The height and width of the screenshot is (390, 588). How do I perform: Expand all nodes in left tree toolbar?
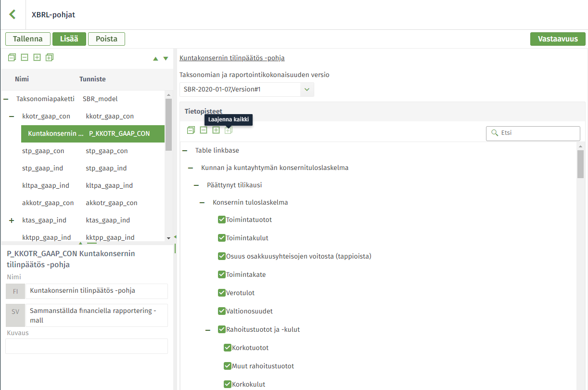[x=50, y=57]
